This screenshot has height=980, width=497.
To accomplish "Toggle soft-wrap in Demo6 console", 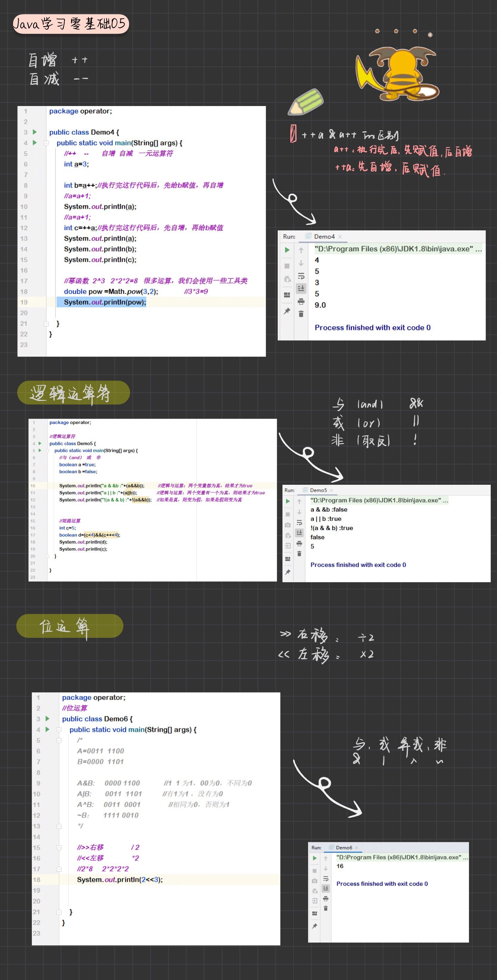I will [326, 879].
